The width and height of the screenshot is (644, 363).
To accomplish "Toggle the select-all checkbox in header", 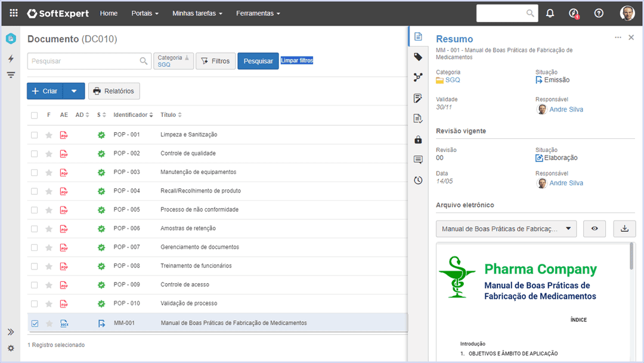I will pos(34,116).
